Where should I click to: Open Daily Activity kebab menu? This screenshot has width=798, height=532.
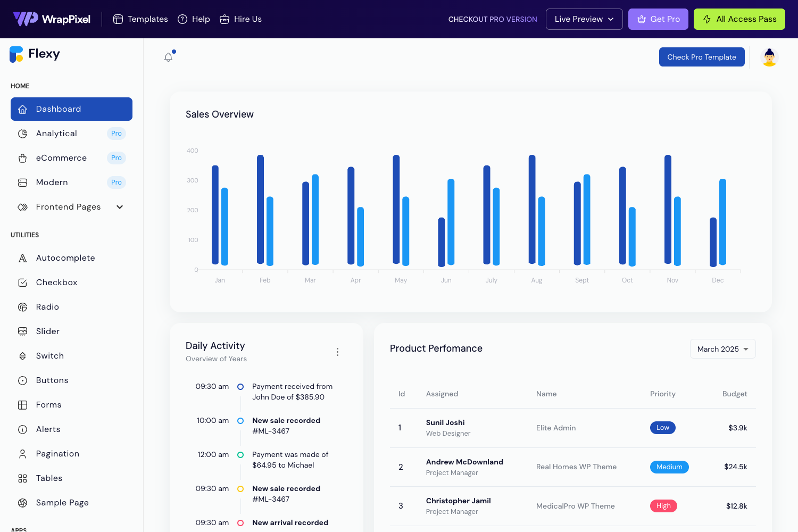pyautogui.click(x=337, y=352)
